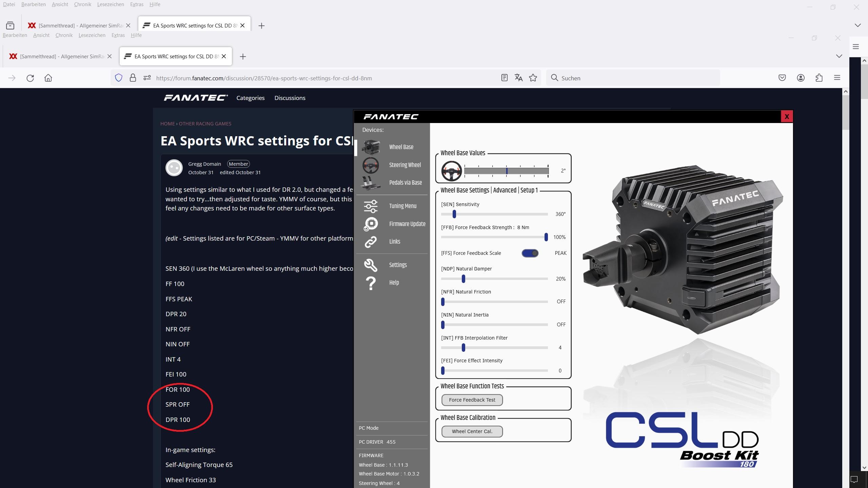868x488 pixels.
Task: Close the Fanatec control panel with X
Action: 787,117
